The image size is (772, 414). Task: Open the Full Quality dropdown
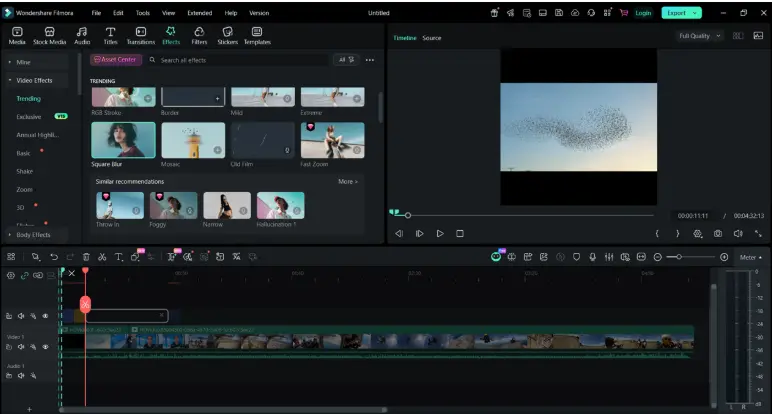pyautogui.click(x=700, y=36)
